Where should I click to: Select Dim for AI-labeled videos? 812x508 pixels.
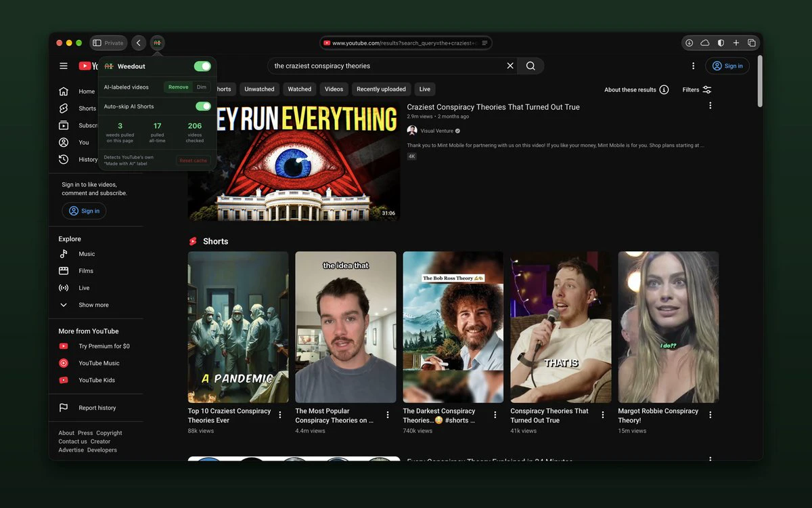tap(202, 87)
